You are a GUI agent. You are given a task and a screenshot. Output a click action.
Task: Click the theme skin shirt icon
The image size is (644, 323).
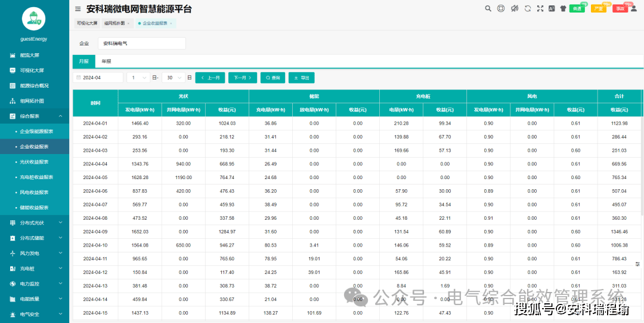(x=563, y=8)
